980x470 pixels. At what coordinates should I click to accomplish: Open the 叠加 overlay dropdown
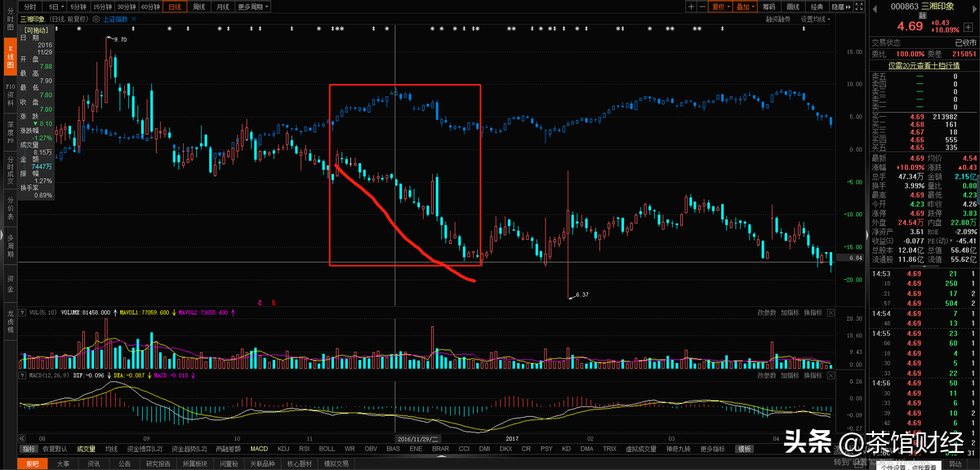click(x=745, y=7)
